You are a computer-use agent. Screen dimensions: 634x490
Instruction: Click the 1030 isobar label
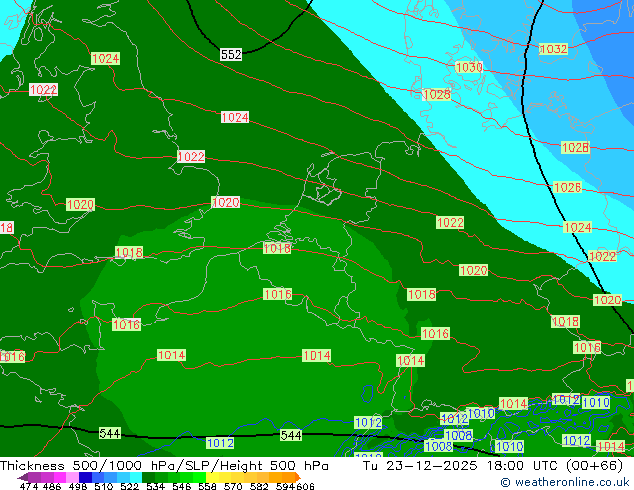pos(469,67)
